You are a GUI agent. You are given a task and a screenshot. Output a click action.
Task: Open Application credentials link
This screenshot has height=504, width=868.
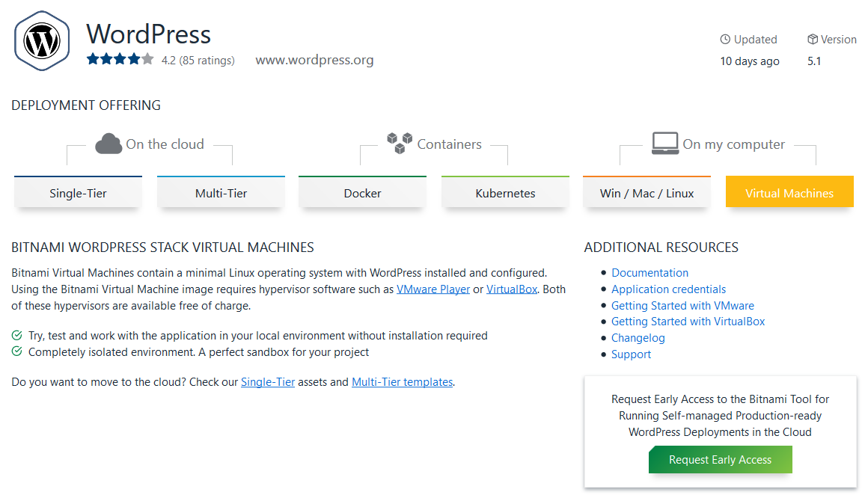pos(668,289)
